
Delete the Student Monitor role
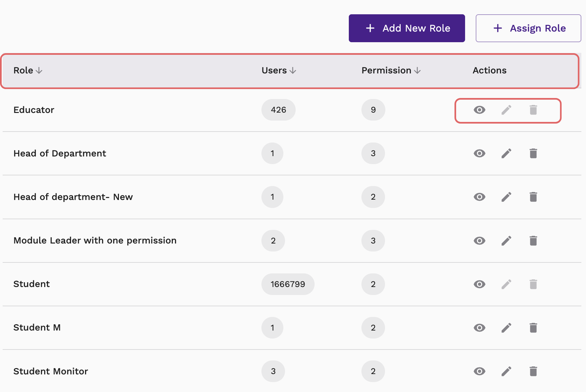coord(533,371)
